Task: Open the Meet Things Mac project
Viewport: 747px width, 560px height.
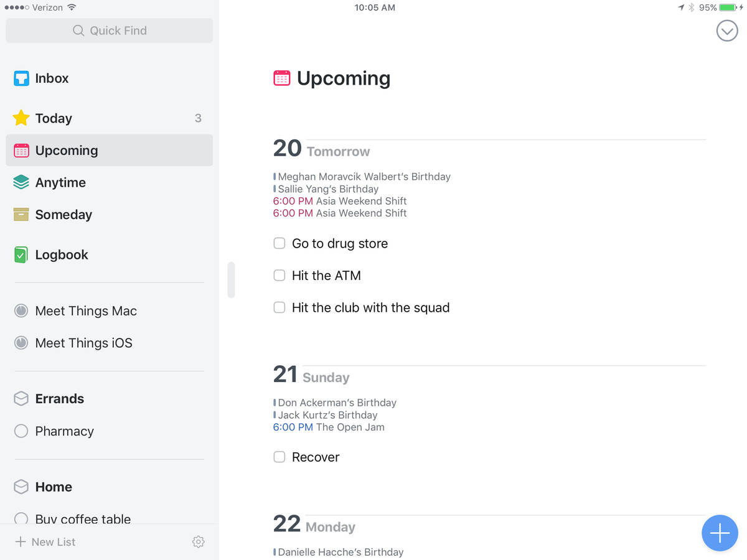Action: (x=86, y=311)
